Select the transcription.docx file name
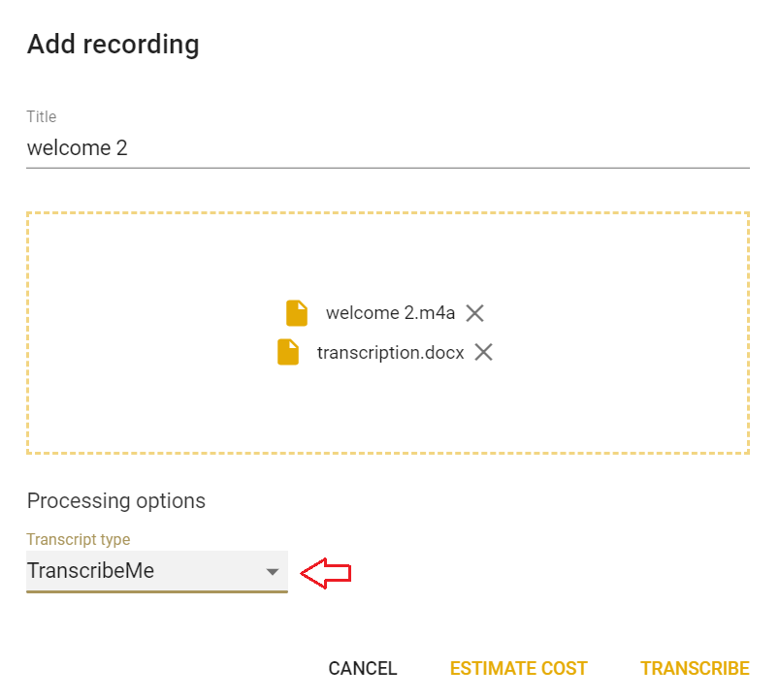 coord(390,352)
